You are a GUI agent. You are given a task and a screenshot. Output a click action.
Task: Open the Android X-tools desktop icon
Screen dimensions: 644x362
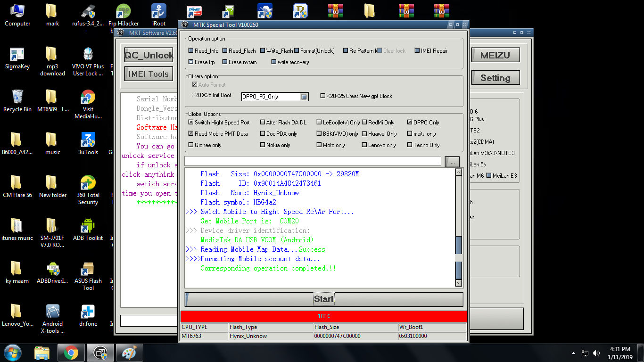click(x=52, y=319)
